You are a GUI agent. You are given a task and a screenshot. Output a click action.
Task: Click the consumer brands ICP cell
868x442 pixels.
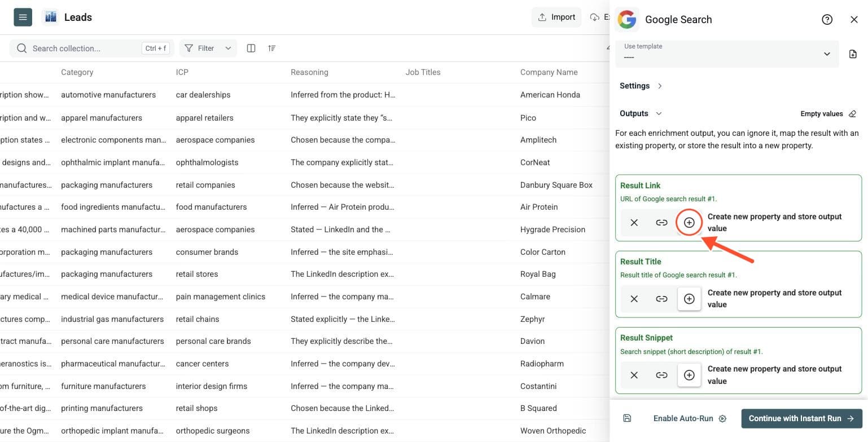click(x=207, y=252)
